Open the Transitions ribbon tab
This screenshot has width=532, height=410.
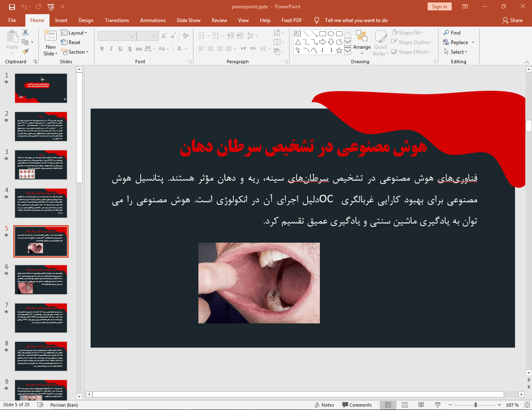117,20
